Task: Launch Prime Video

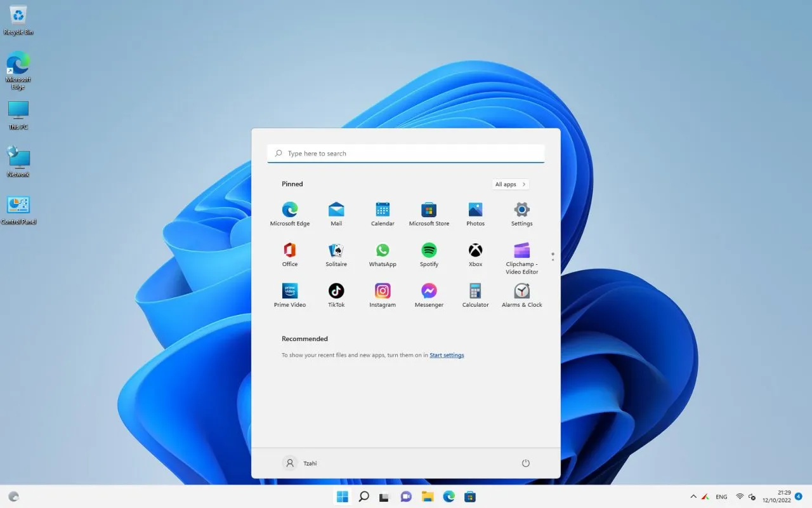Action: [290, 291]
